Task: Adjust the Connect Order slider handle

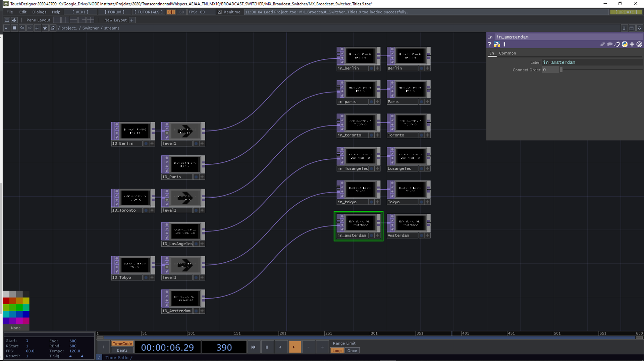Action: [561, 70]
